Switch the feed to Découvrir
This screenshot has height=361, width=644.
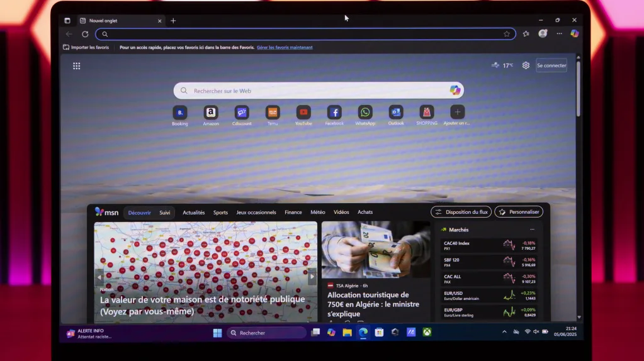[139, 213]
